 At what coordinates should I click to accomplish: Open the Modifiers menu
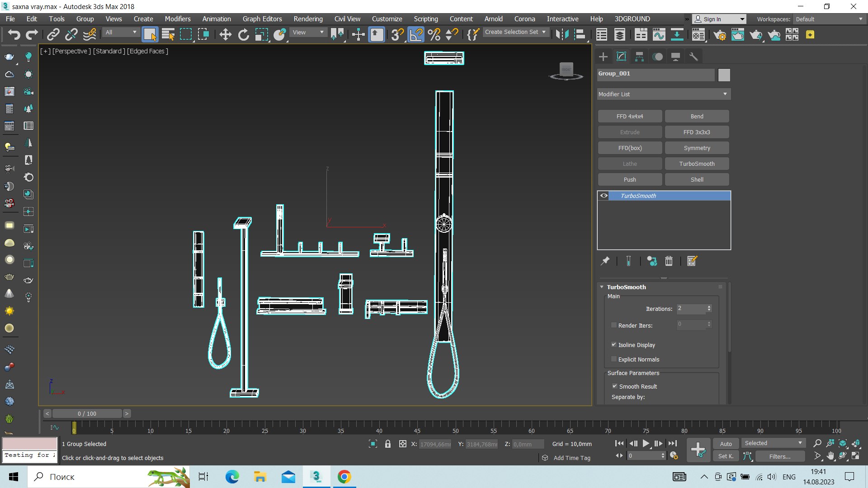(177, 19)
